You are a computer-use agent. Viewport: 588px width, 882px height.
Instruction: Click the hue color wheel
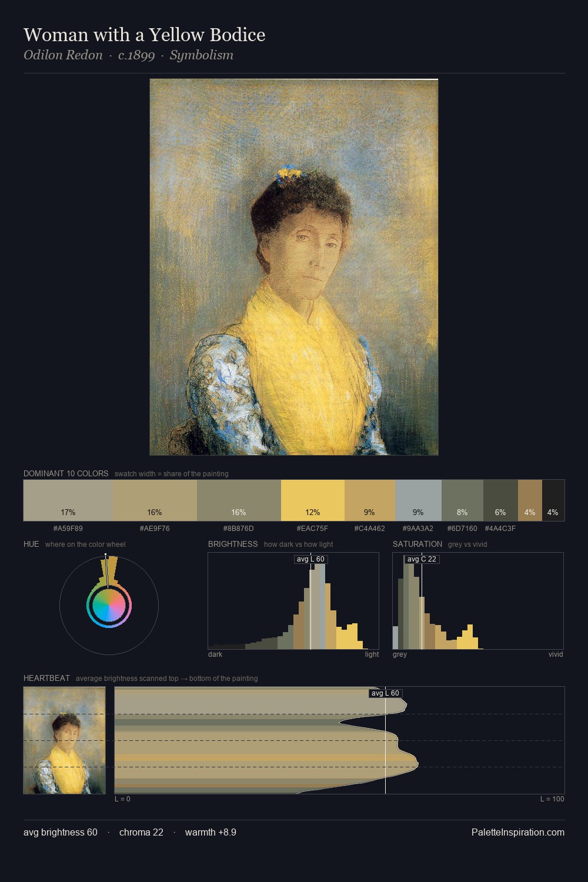[x=109, y=605]
